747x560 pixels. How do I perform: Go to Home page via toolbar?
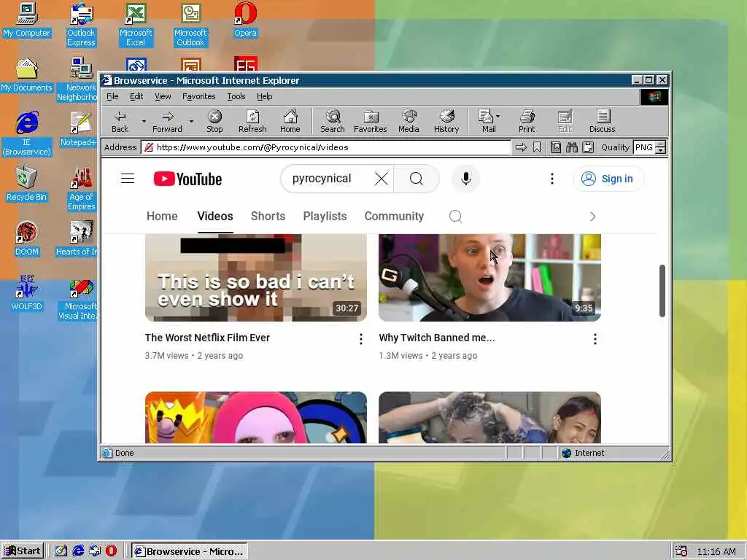[x=290, y=122]
